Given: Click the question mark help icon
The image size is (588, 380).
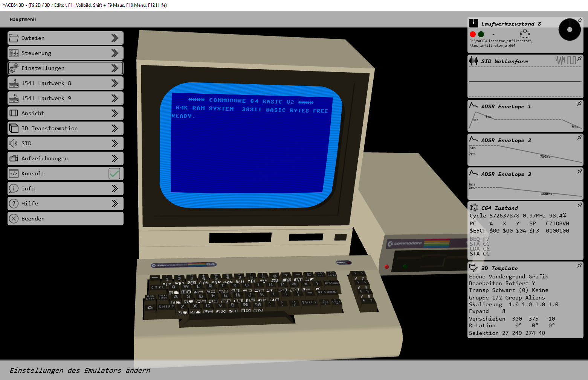Looking at the screenshot, I should pyautogui.click(x=14, y=204).
